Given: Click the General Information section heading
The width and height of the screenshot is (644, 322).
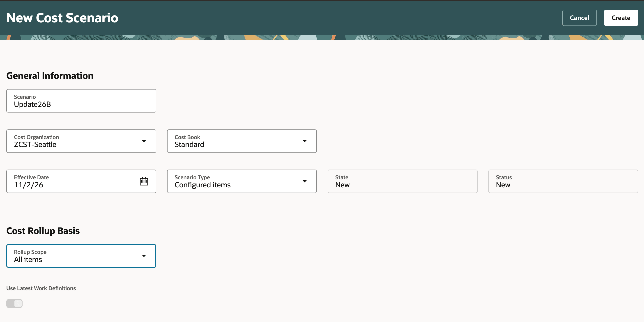Looking at the screenshot, I should coord(50,76).
